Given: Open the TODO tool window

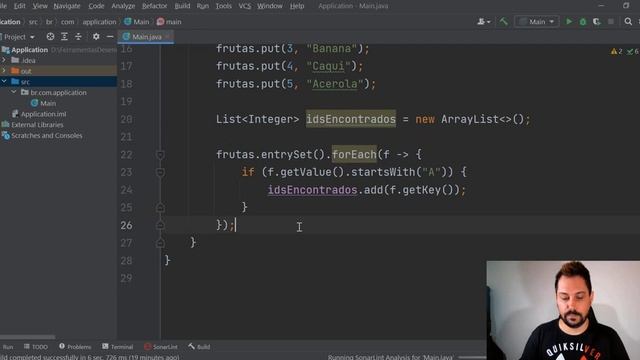Looking at the screenshot, I should pyautogui.click(x=36, y=347).
